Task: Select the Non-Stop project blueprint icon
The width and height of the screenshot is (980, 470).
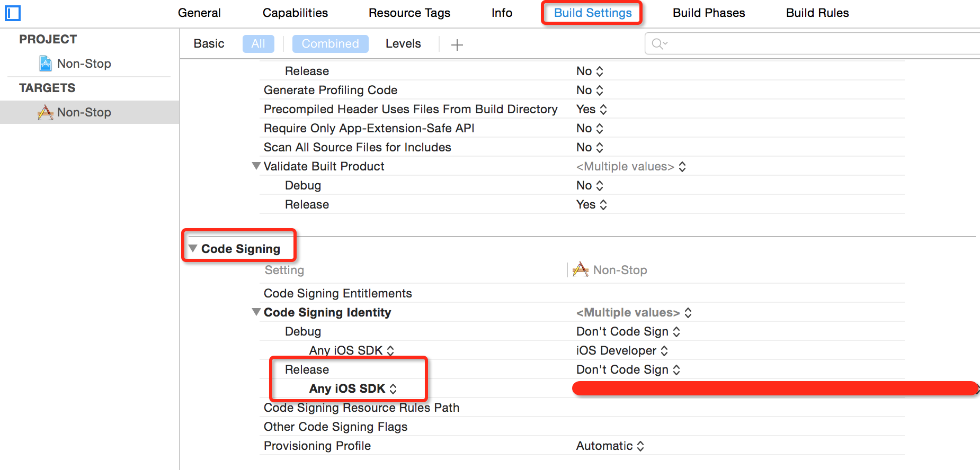Action: [46, 64]
